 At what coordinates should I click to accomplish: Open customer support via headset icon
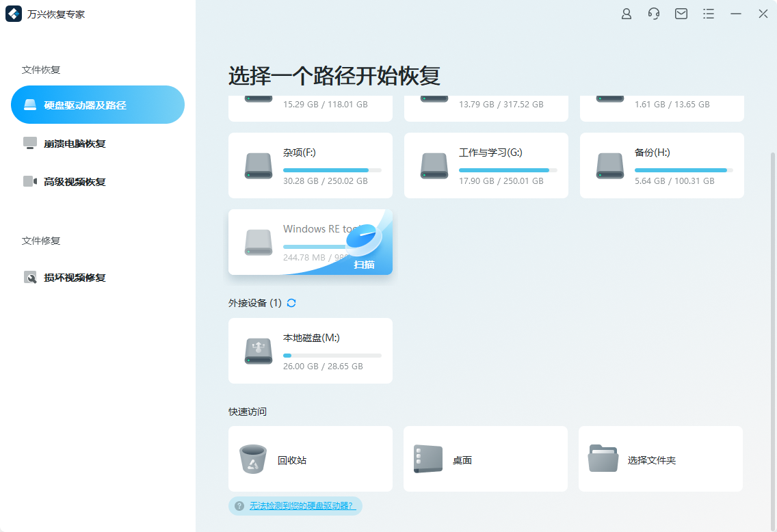(x=653, y=14)
